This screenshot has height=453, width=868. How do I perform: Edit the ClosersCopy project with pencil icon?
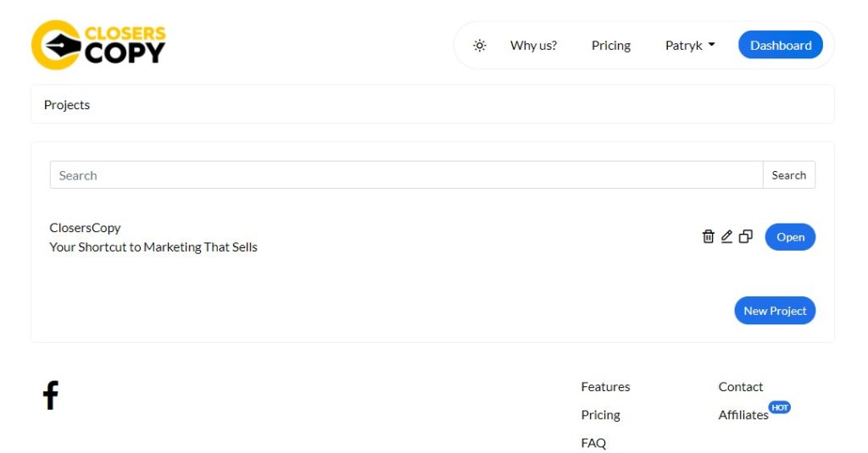[726, 237]
